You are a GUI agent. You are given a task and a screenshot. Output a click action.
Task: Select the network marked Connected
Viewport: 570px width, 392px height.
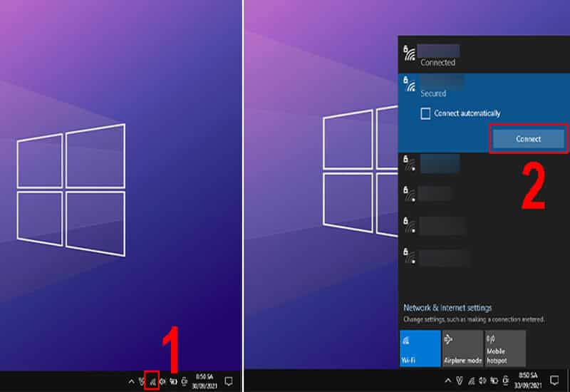click(x=484, y=55)
